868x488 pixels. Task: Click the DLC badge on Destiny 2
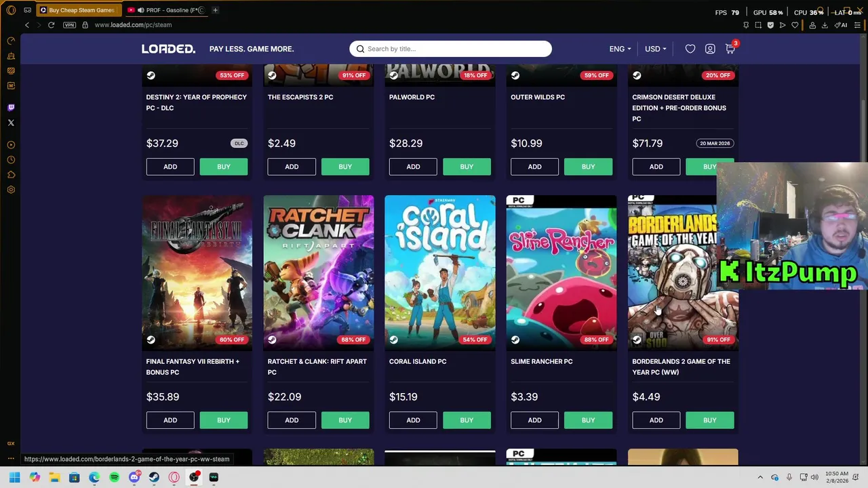[x=239, y=144]
